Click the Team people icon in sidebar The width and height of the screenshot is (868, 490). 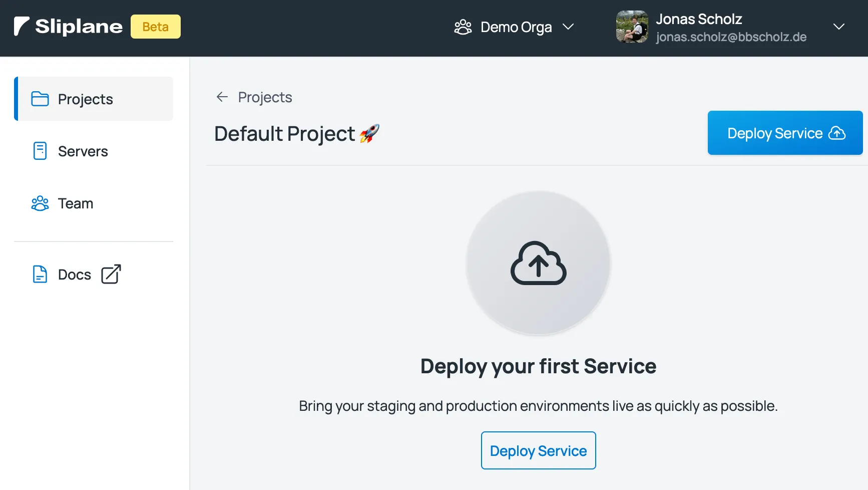[40, 203]
